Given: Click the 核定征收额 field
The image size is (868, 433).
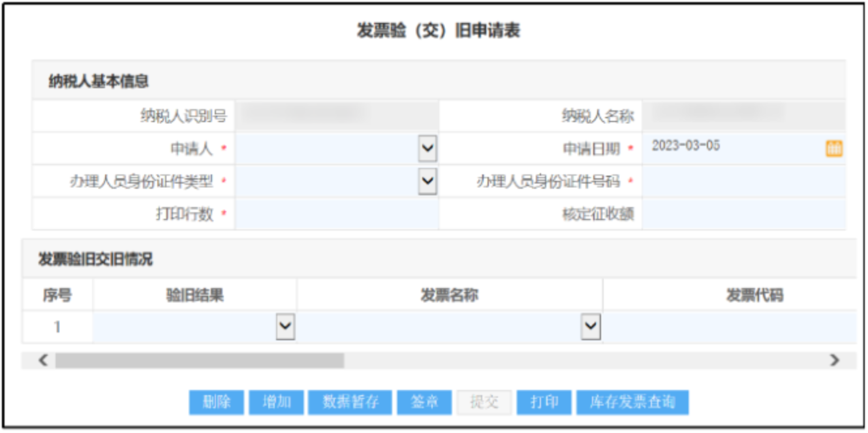Looking at the screenshot, I should tap(743, 214).
